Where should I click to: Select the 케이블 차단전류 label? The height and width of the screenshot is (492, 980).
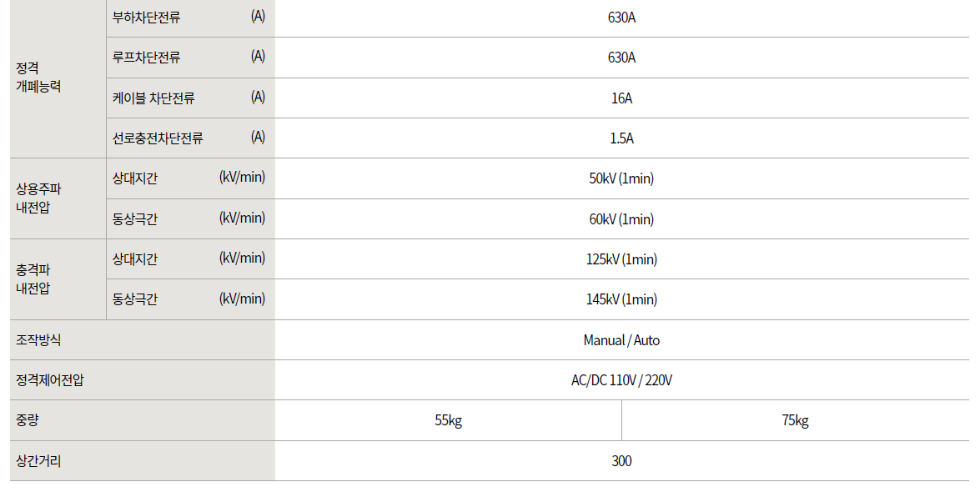(x=154, y=98)
